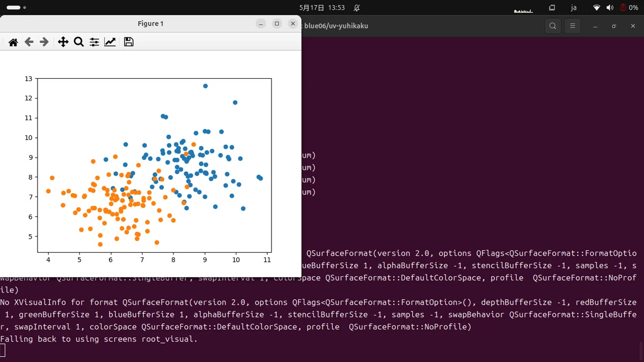
Task: Toggle the muted notification bell icon
Action: click(357, 8)
